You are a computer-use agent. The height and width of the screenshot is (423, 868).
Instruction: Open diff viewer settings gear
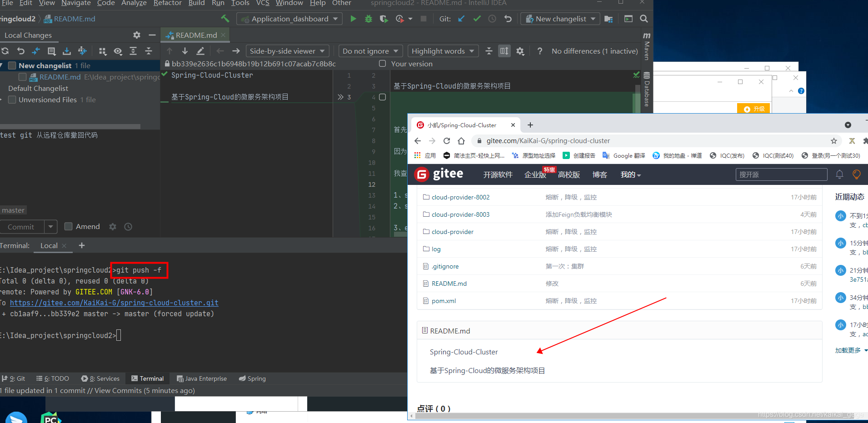click(x=520, y=51)
